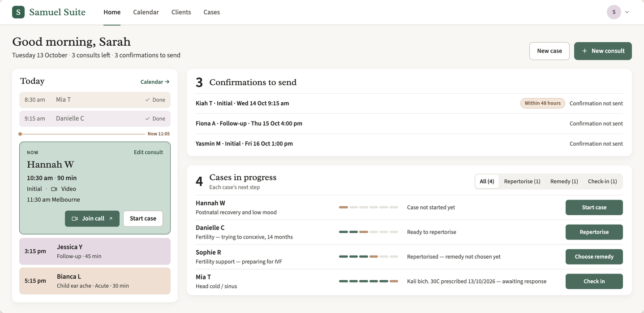
Task: Click the Samuel Suite logo icon
Action: [x=18, y=12]
